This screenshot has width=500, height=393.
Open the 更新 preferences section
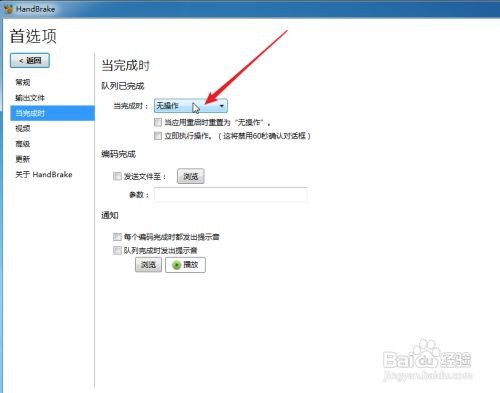click(23, 159)
